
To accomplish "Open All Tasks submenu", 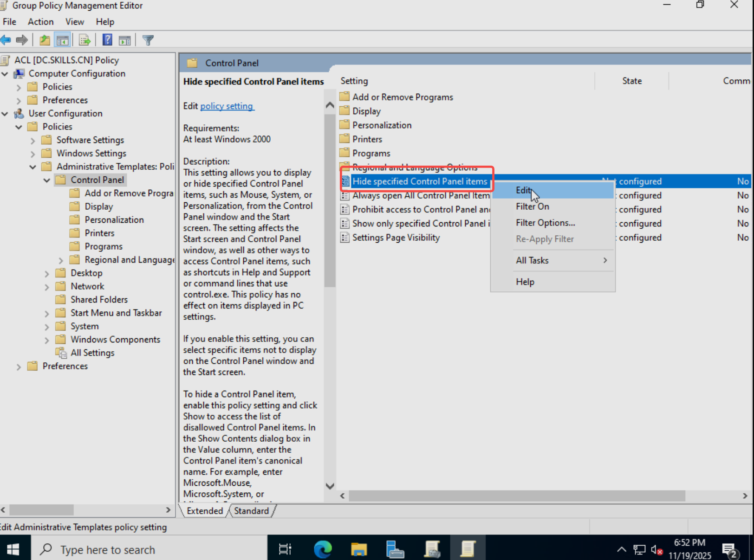I will point(552,260).
